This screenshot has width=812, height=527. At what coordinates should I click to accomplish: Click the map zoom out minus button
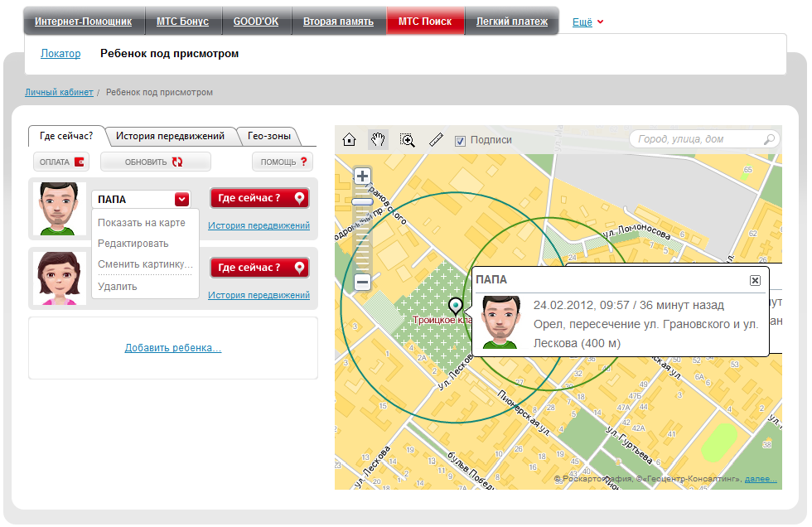pos(363,282)
